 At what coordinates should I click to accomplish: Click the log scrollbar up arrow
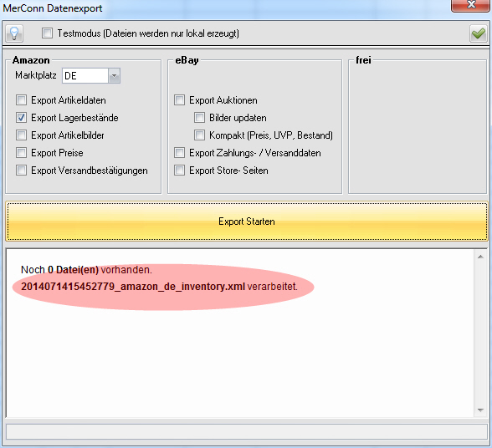pyautogui.click(x=480, y=257)
